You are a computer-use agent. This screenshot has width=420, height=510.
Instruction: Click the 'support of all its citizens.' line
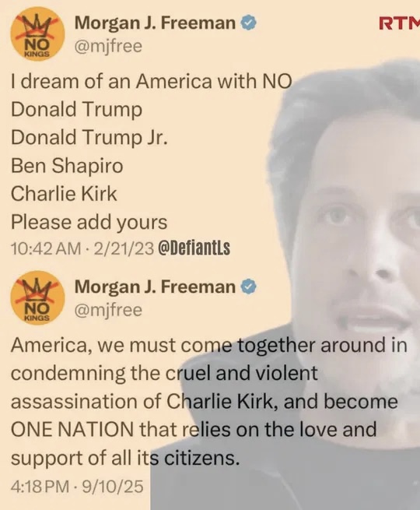(x=125, y=459)
